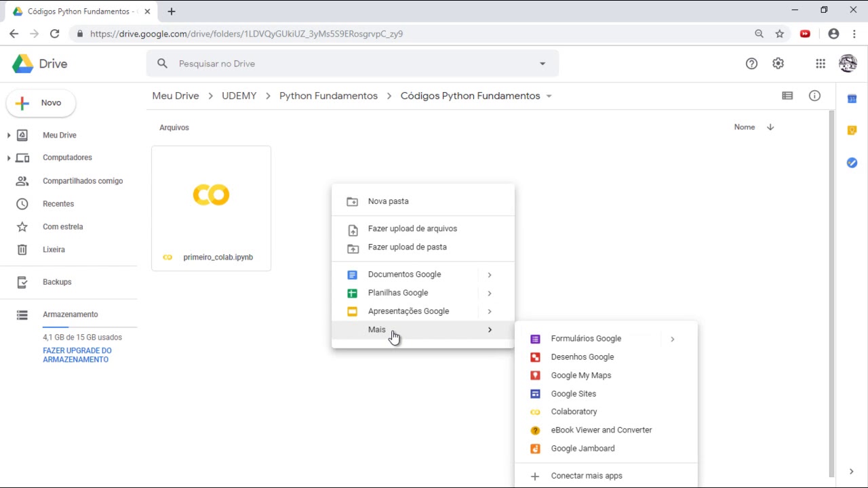Click the help question mark icon
Image resolution: width=868 pixels, height=488 pixels.
click(751, 64)
